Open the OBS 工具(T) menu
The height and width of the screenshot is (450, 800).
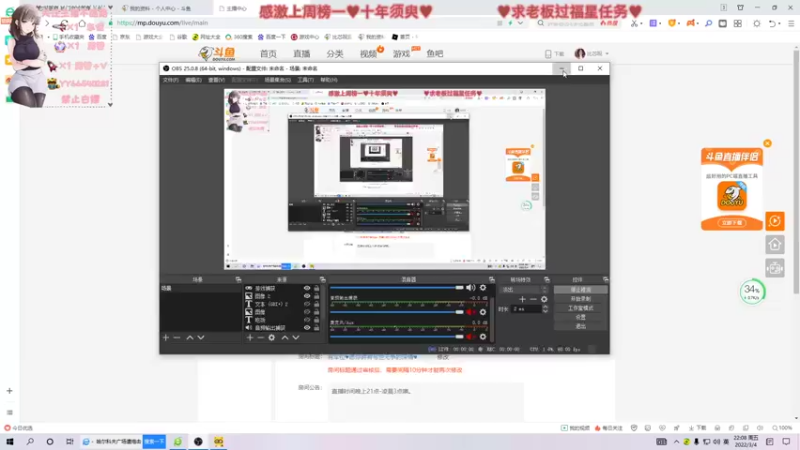click(306, 80)
